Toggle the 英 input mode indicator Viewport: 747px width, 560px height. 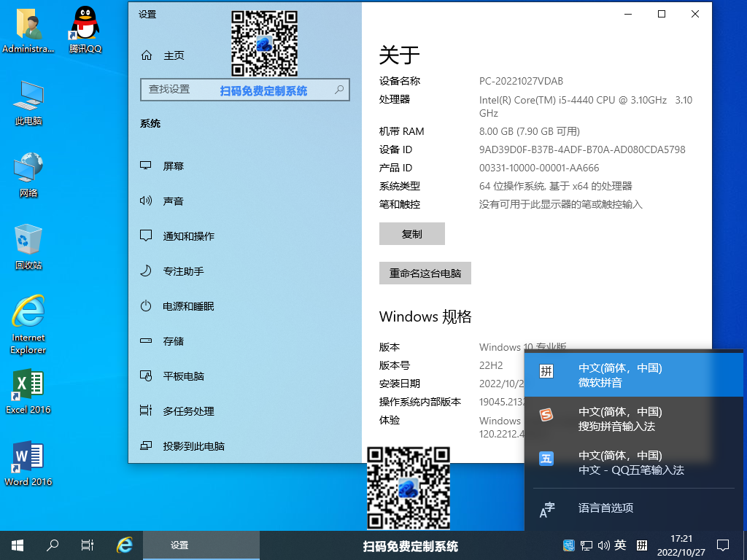point(620,545)
